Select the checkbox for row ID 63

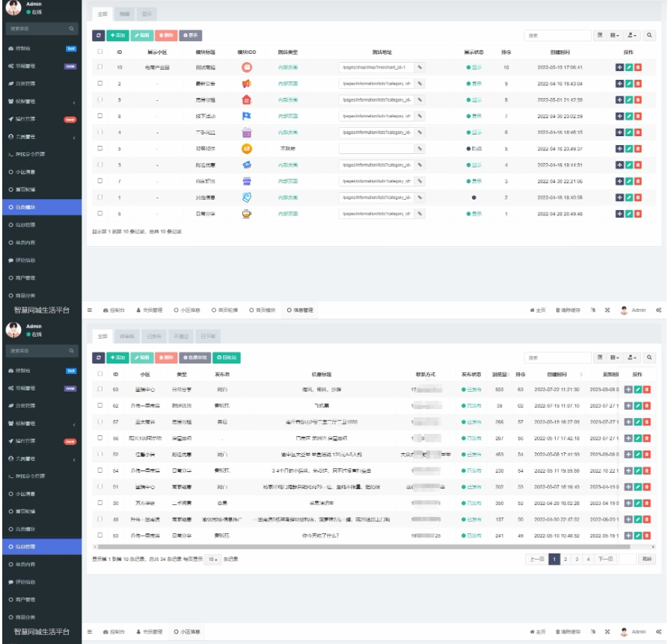click(x=100, y=389)
